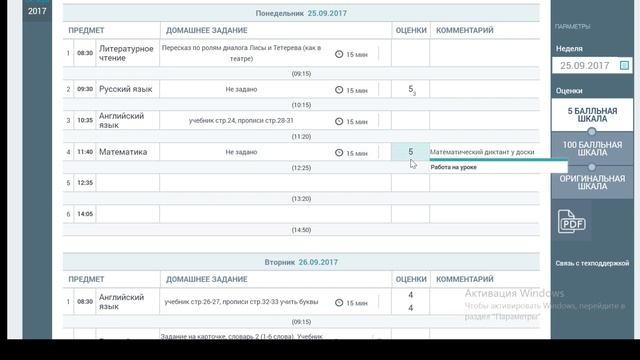
Task: Click clock icon in Математика row
Action: [x=339, y=153]
